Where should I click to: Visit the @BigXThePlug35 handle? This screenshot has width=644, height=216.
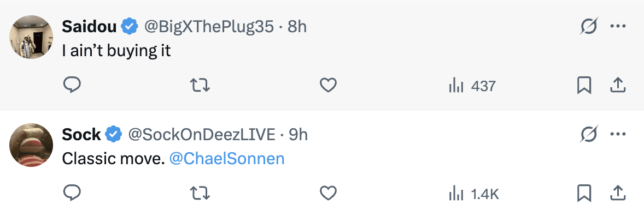pos(208,27)
